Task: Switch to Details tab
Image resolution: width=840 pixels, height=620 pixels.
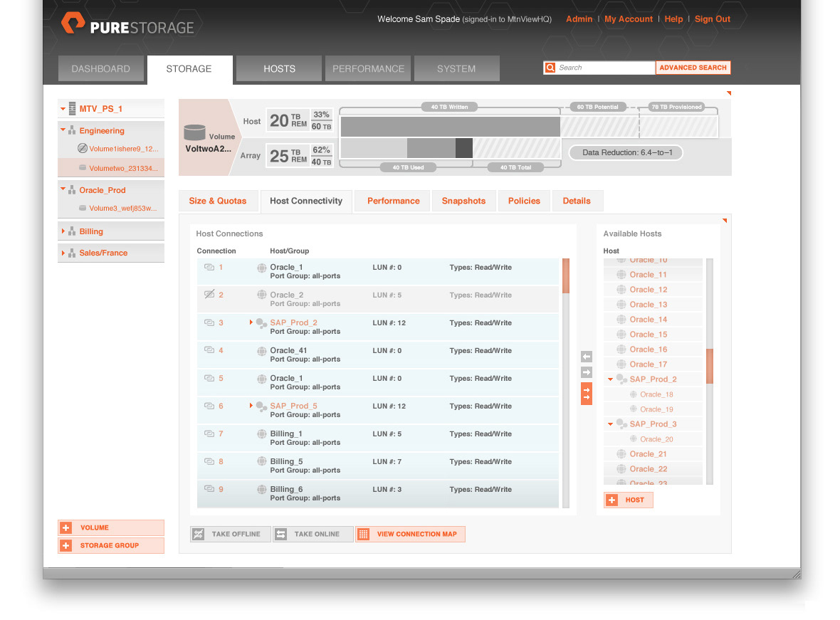Action: (x=577, y=201)
